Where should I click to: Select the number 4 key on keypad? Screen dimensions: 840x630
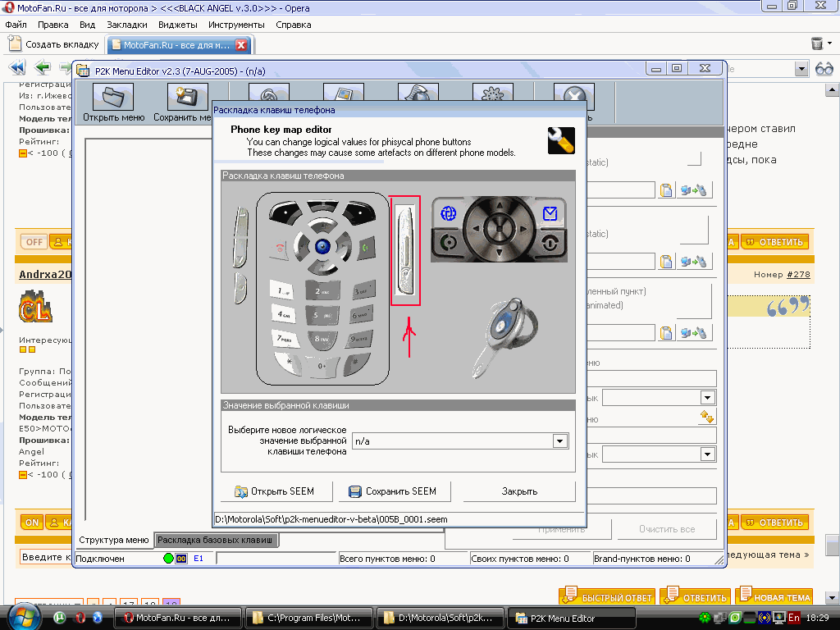282,314
